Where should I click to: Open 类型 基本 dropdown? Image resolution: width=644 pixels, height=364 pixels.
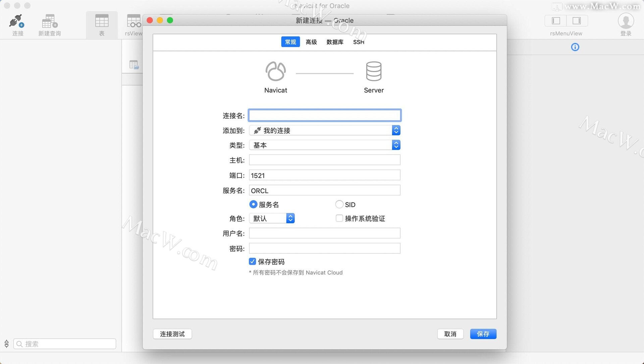324,145
